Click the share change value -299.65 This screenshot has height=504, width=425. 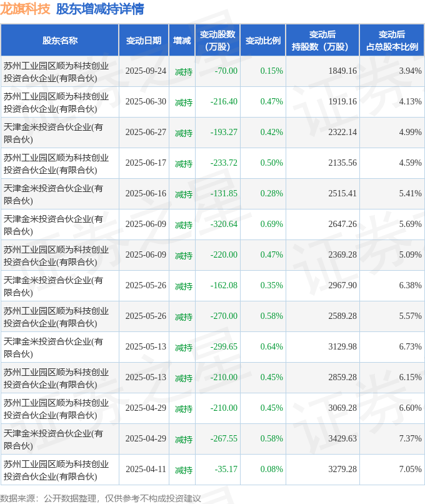pyautogui.click(x=224, y=347)
